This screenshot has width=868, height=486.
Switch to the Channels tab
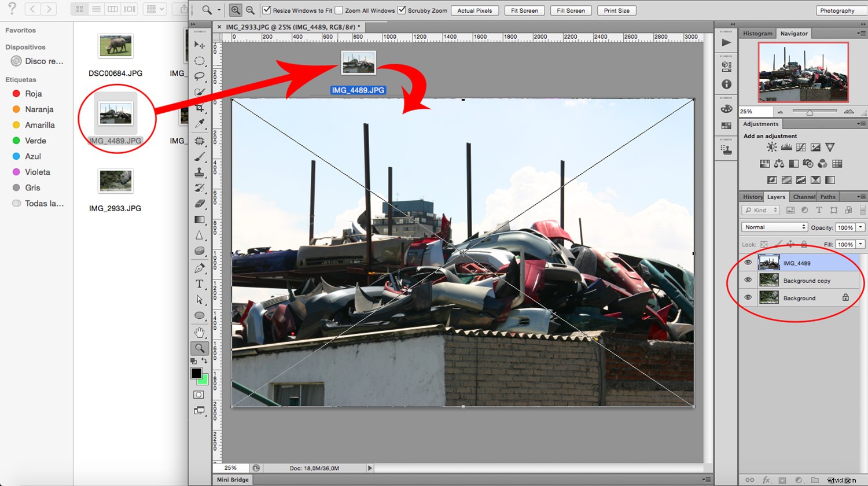coord(803,196)
